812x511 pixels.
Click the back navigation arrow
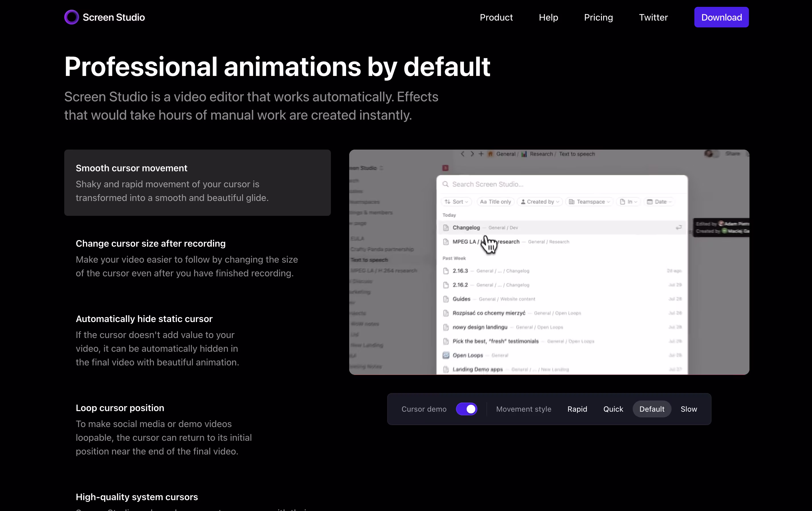(x=463, y=154)
